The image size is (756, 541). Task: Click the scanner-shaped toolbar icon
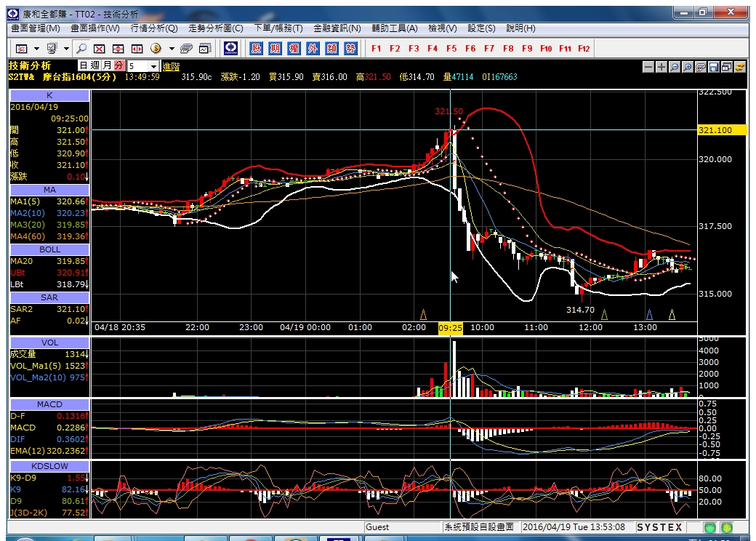click(x=186, y=48)
